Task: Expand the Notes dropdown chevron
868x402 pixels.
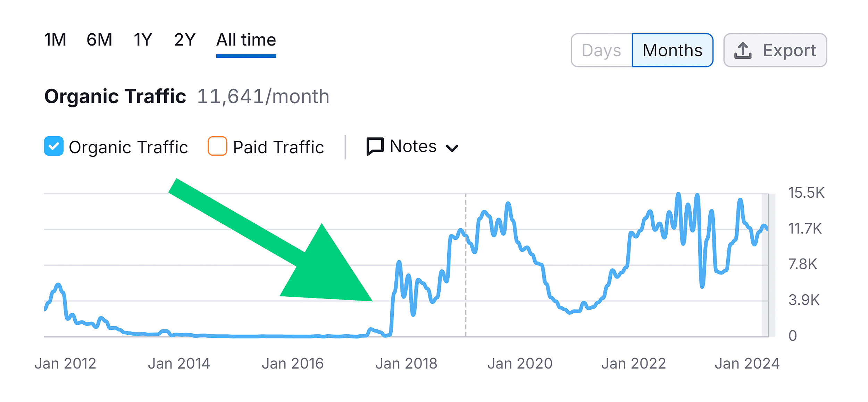Action: point(452,148)
